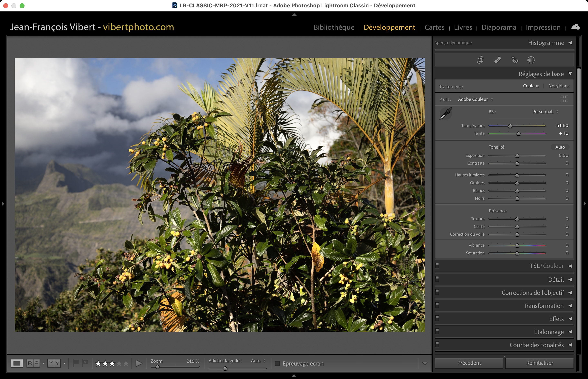Open the Adobe Couleur profile dropdown
Image resolution: width=588 pixels, height=379 pixels.
coord(475,99)
